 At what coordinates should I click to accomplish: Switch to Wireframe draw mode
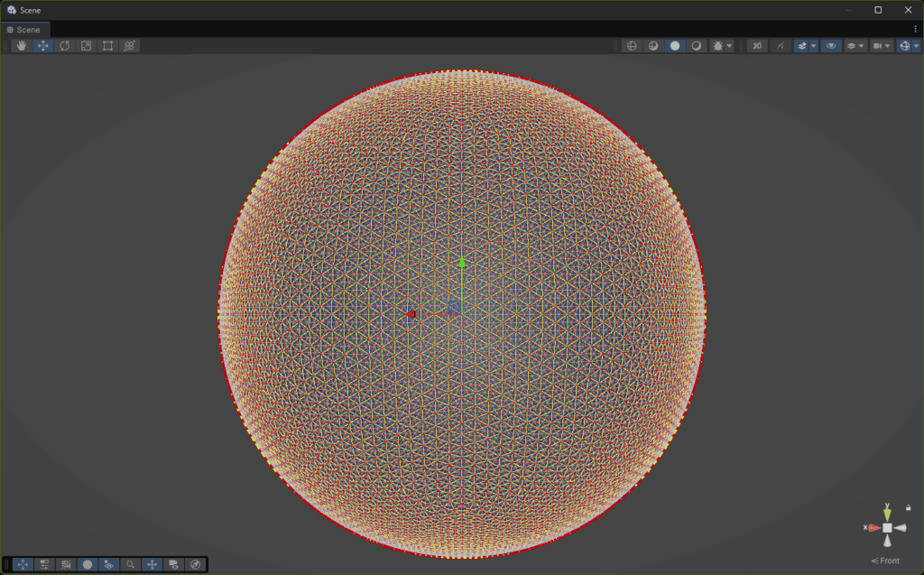click(632, 46)
